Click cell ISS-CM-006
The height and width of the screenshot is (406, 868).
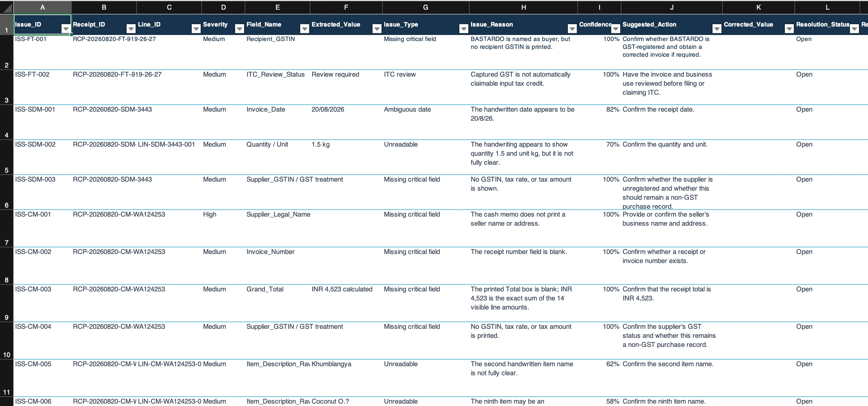pos(42,401)
